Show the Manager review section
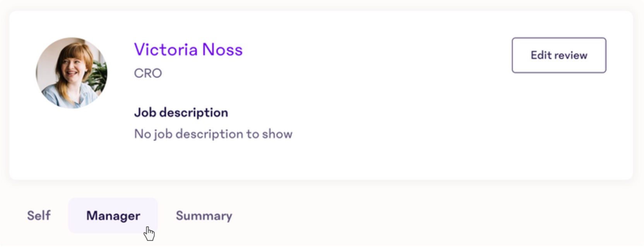The image size is (644, 247). click(x=113, y=216)
